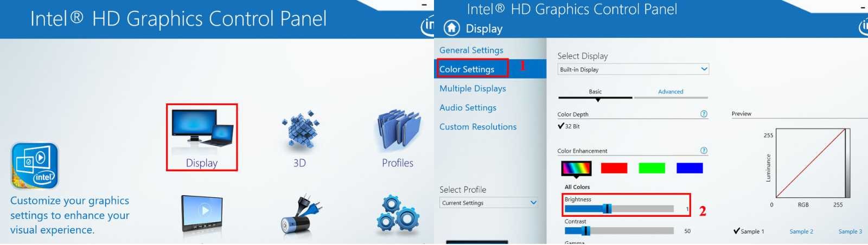Image resolution: width=868 pixels, height=245 pixels.
Task: Open help for Color Enhancement
Action: pos(704,151)
